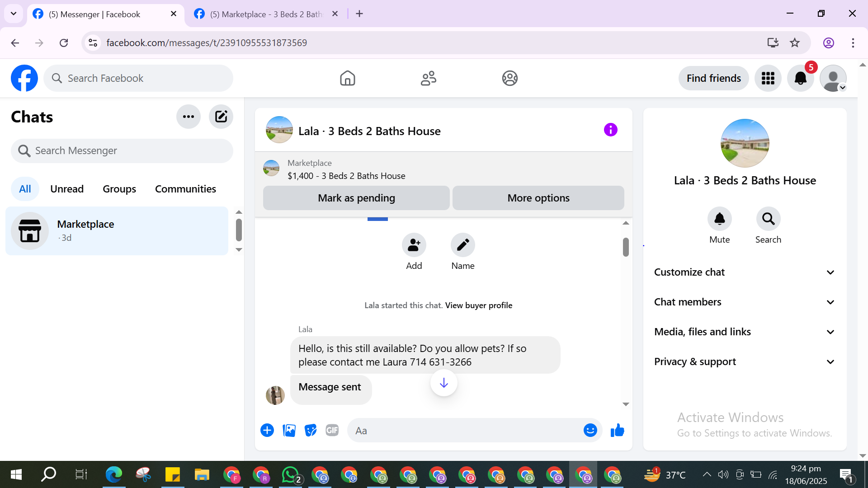Open the Windows Start menu
The width and height of the screenshot is (868, 488).
pos(16,474)
